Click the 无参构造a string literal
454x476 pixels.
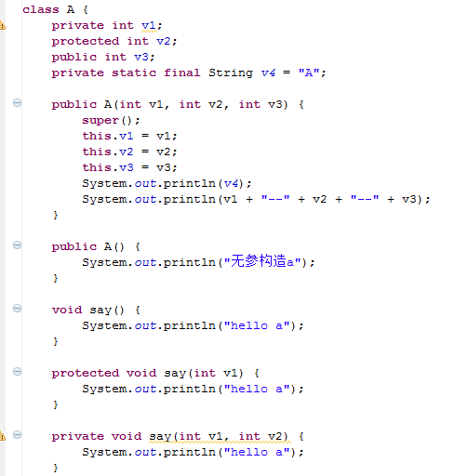(x=263, y=261)
